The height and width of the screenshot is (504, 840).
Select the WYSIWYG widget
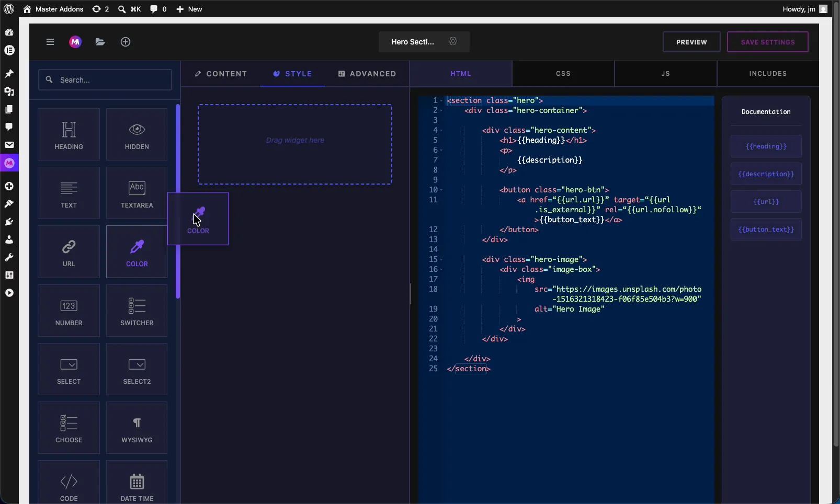pyautogui.click(x=137, y=428)
